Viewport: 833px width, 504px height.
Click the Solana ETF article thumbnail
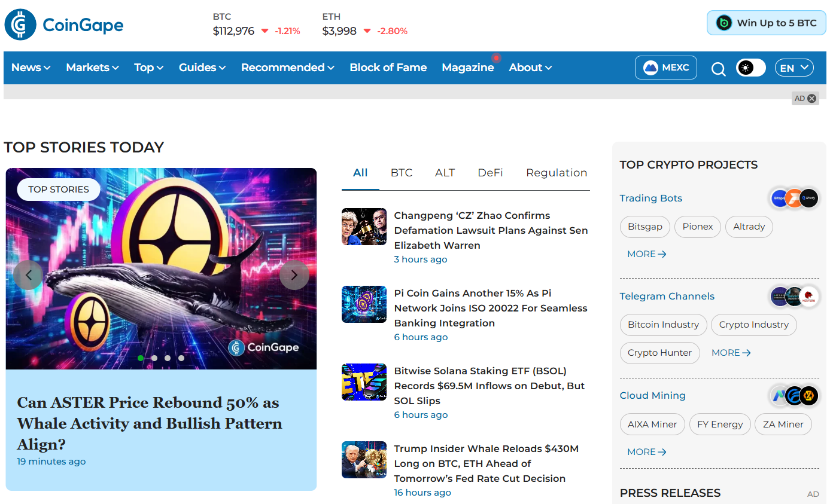(x=364, y=382)
